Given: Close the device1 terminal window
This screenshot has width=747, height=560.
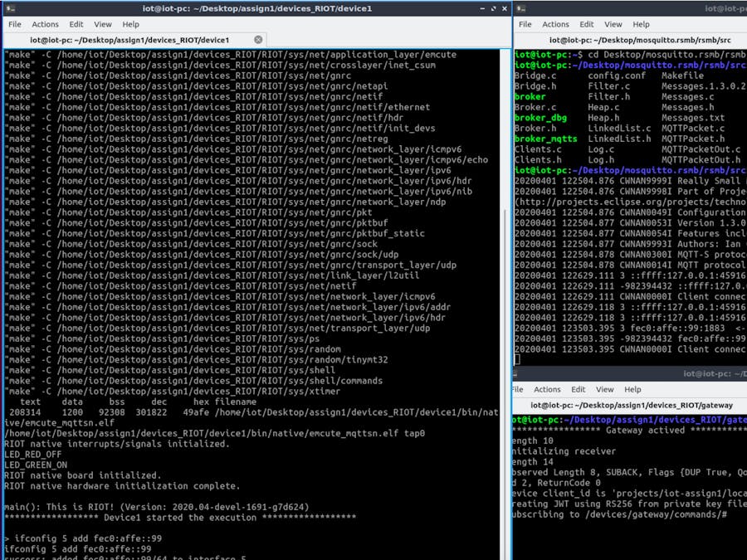Looking at the screenshot, I should pos(505,8).
